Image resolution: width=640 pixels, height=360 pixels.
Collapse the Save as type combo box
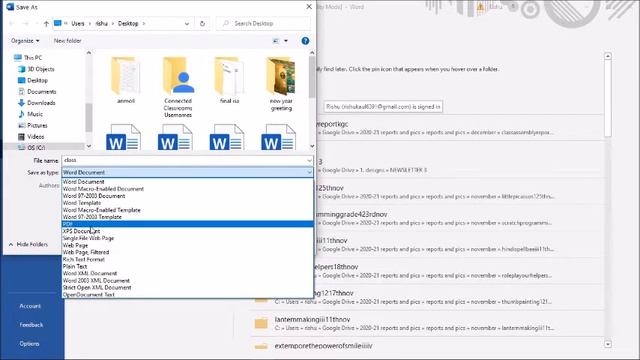[309, 173]
